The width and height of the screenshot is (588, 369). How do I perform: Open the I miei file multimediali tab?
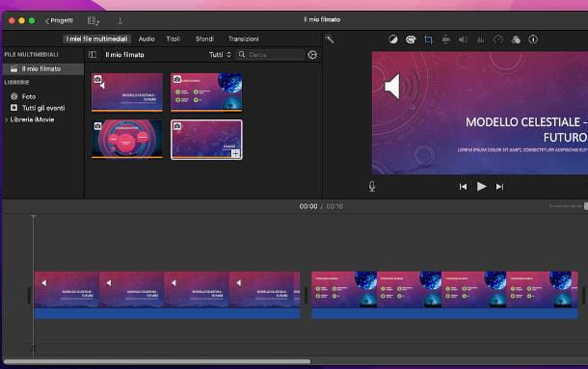96,39
